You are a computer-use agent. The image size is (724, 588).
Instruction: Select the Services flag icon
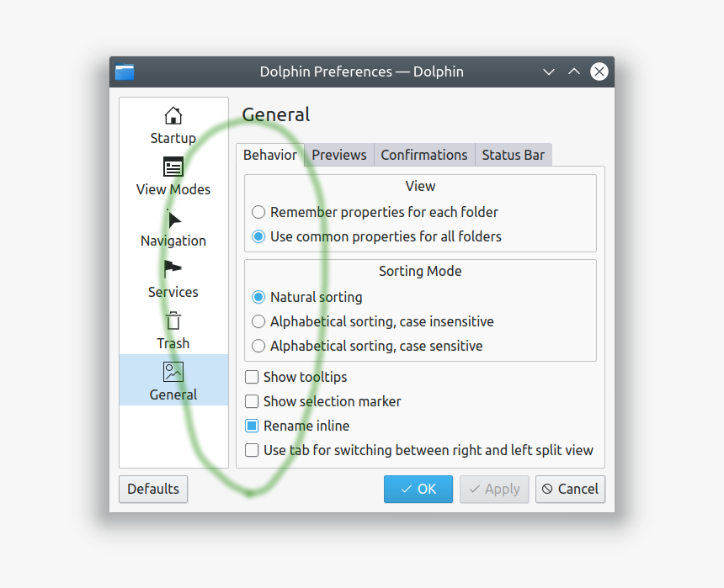coord(173,269)
